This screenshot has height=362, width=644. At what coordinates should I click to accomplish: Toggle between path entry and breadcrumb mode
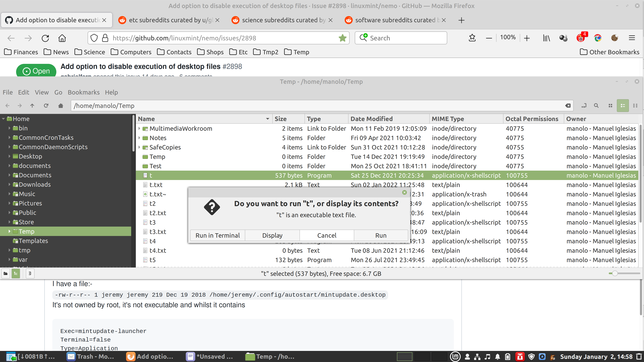[x=584, y=105]
